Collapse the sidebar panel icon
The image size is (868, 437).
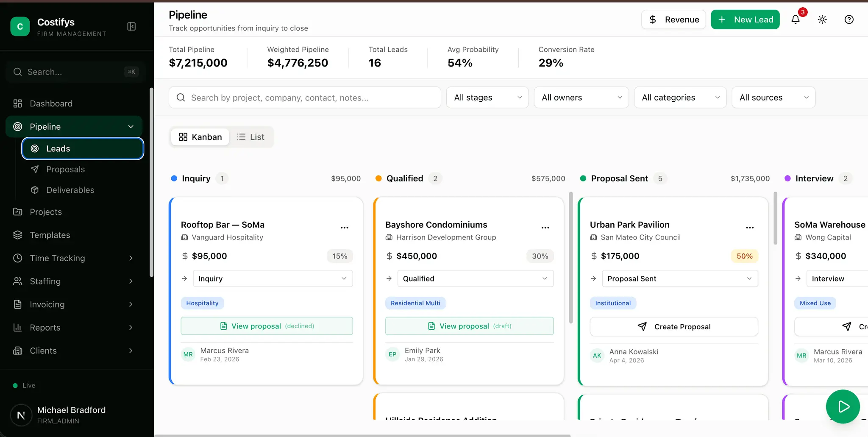[x=131, y=27]
